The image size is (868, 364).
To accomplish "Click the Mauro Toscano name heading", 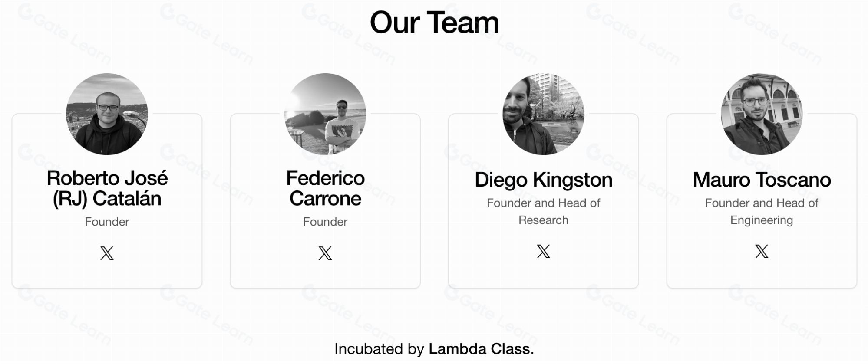I will click(762, 180).
